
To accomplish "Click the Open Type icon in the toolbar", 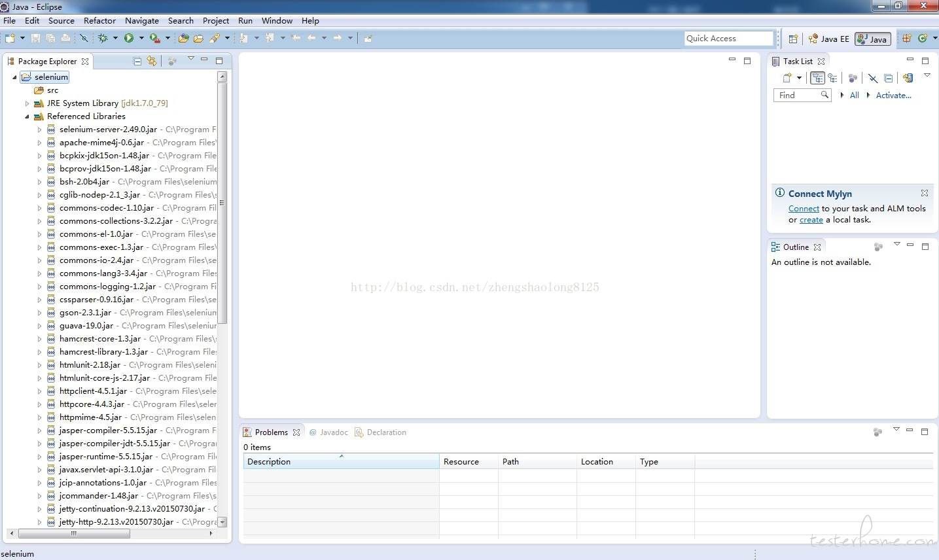I will [x=184, y=38].
